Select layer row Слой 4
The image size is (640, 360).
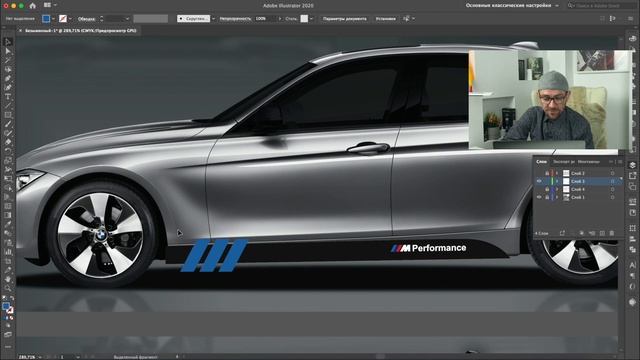[x=578, y=189]
